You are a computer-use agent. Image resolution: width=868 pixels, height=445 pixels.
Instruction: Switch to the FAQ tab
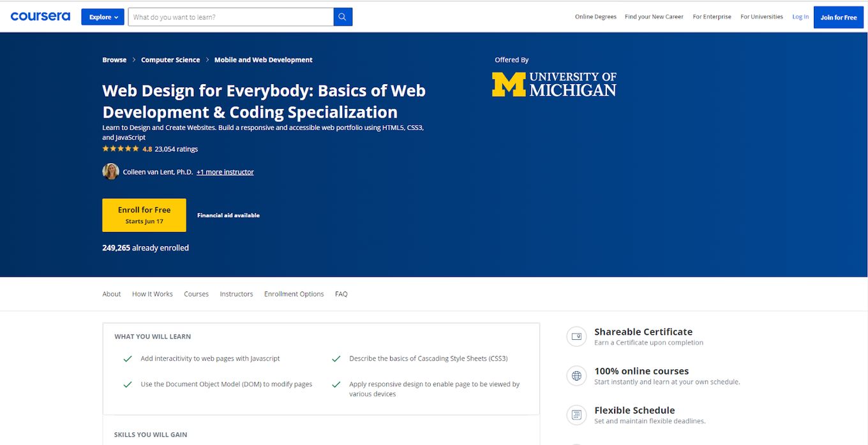point(341,294)
